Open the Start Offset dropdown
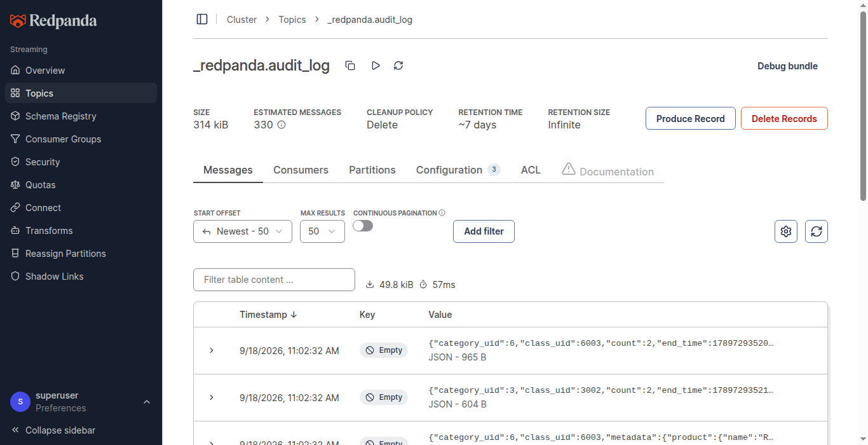This screenshot has height=445, width=868. pos(243,231)
